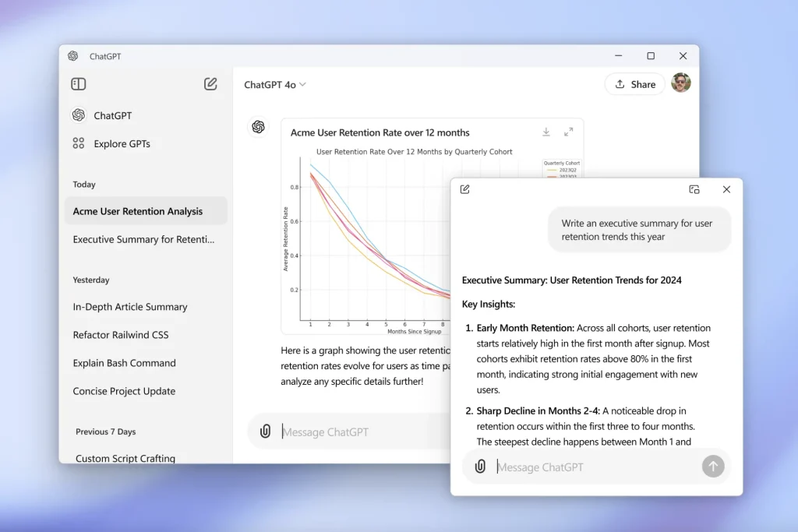Open the In-Depth Article Summary chat
The height and width of the screenshot is (532, 798).
tap(130, 307)
